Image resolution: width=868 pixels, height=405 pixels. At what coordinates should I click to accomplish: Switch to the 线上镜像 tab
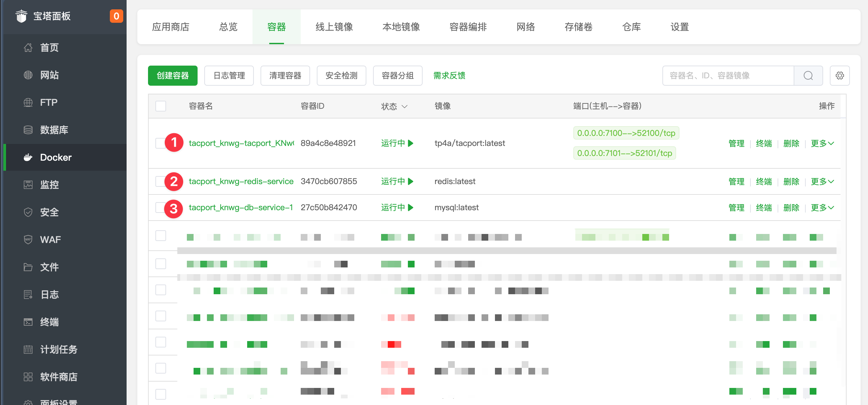(x=334, y=27)
